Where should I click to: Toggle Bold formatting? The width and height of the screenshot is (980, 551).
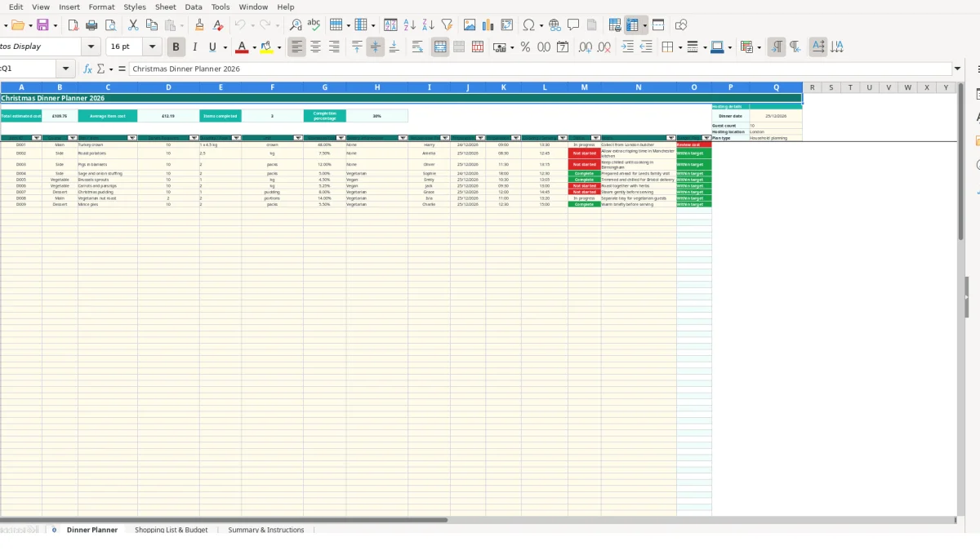[175, 47]
